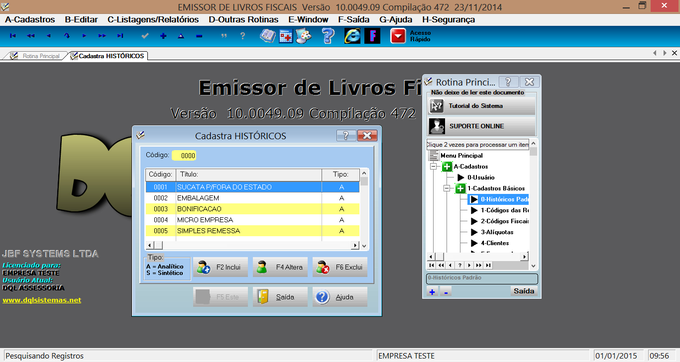Open the A-Cadastros menu

(x=30, y=20)
